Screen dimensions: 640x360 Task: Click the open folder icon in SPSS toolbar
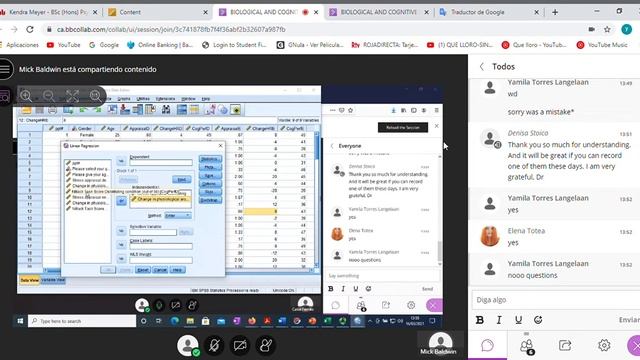tap(27, 109)
